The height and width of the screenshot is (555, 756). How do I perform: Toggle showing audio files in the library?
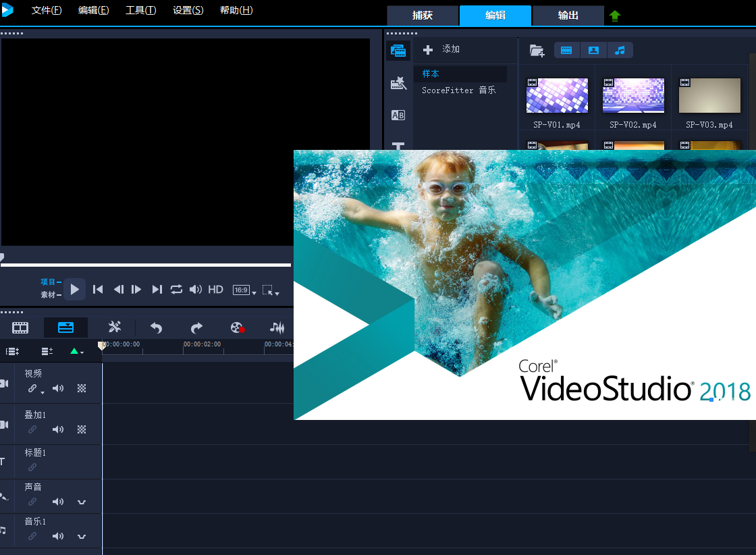tap(620, 50)
